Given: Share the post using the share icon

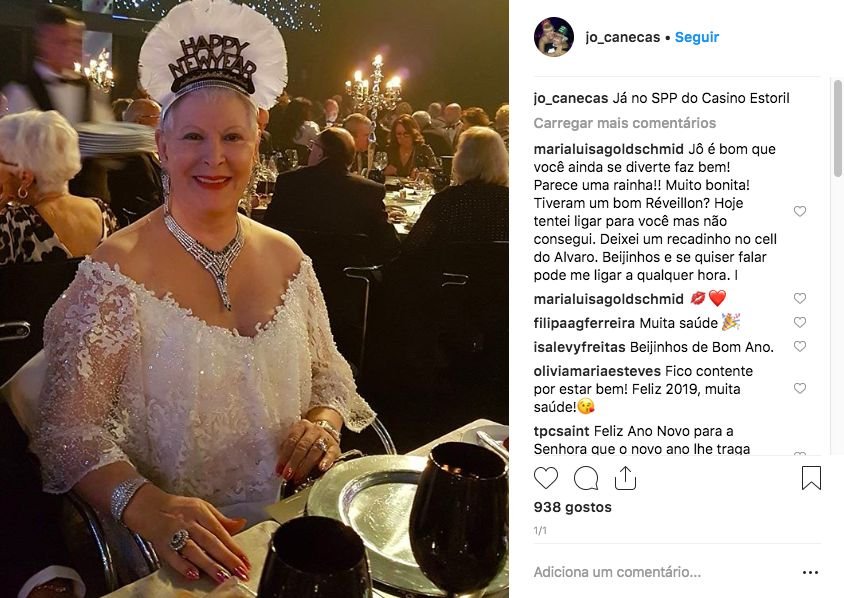Looking at the screenshot, I should (625, 478).
